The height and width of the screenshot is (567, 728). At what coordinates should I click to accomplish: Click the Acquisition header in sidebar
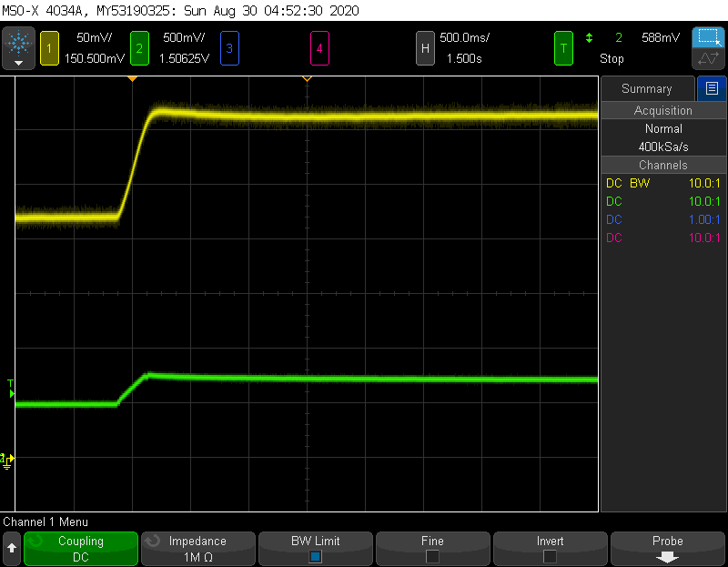pyautogui.click(x=662, y=110)
